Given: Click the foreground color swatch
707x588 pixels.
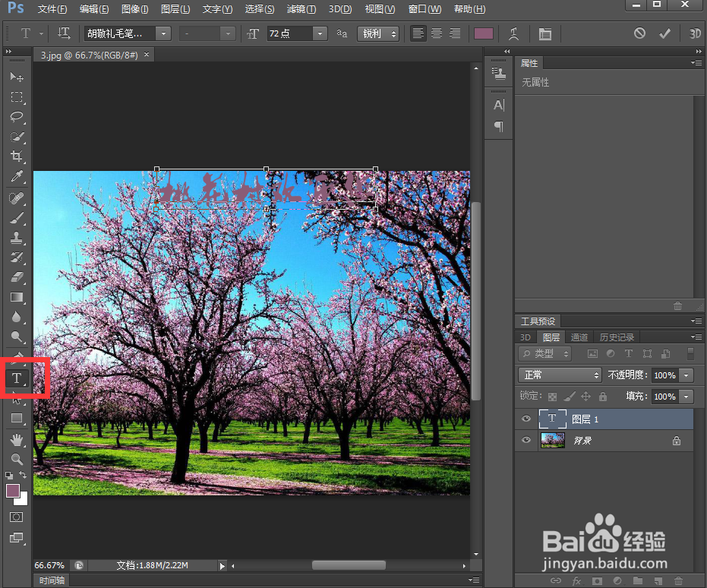Looking at the screenshot, I should 13,491.
